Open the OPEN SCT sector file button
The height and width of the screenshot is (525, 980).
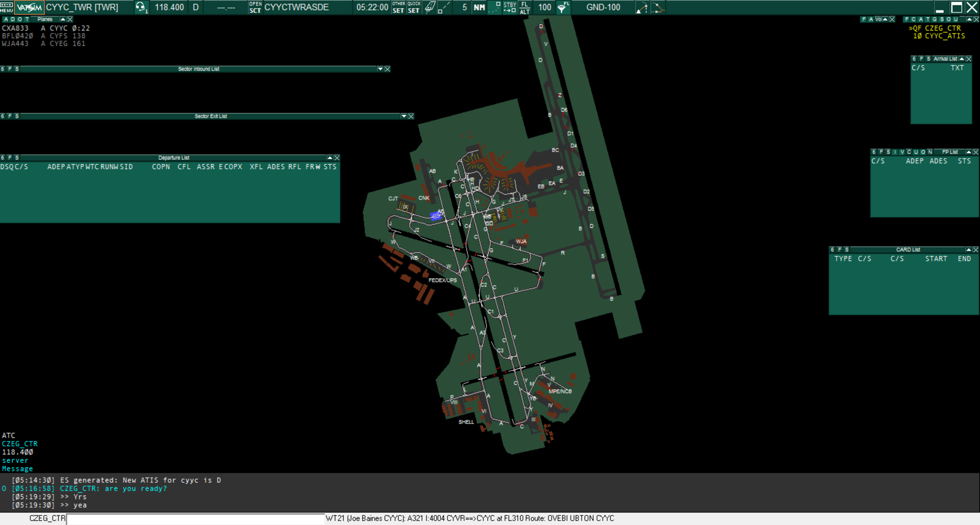click(x=255, y=7)
